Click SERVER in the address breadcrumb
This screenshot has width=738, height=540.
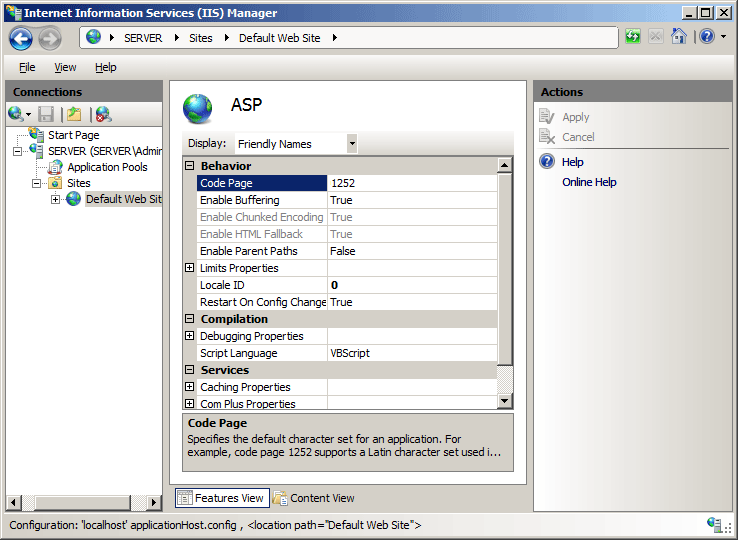click(x=143, y=38)
